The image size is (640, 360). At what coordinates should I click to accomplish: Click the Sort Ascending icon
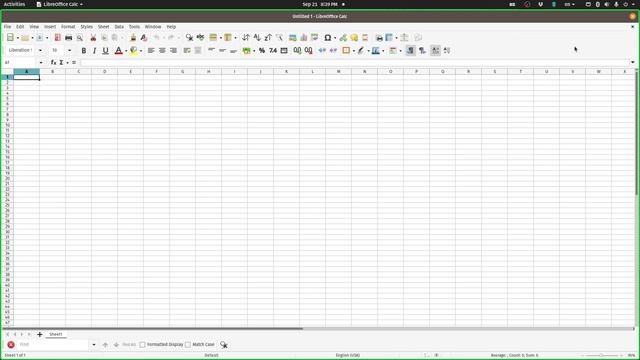(257, 38)
